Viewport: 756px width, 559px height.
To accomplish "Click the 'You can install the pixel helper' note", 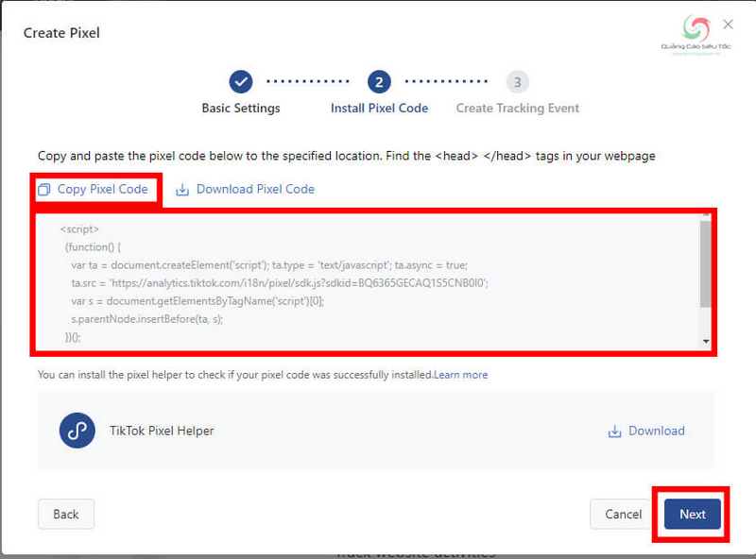I will click(235, 375).
